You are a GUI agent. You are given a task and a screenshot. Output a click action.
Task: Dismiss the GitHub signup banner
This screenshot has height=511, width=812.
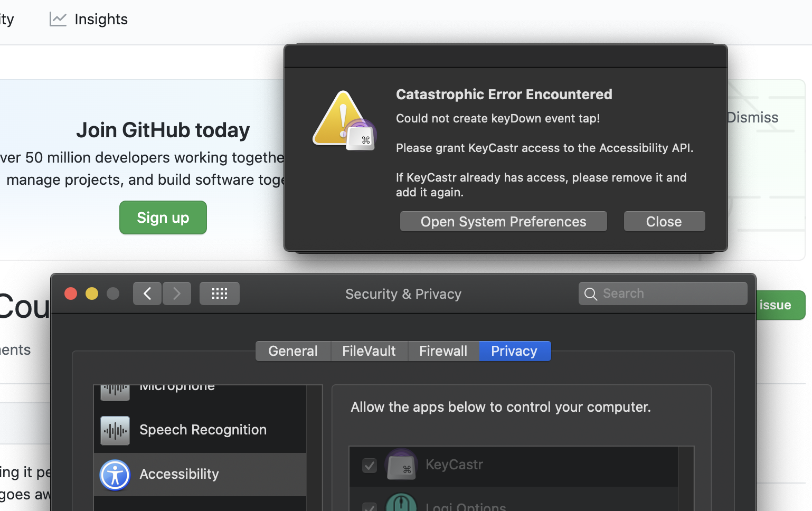coord(752,117)
